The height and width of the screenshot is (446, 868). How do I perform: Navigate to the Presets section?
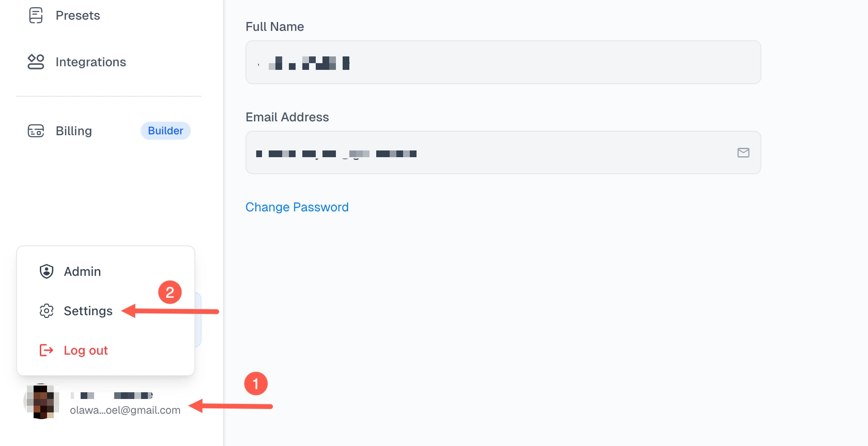tap(77, 15)
